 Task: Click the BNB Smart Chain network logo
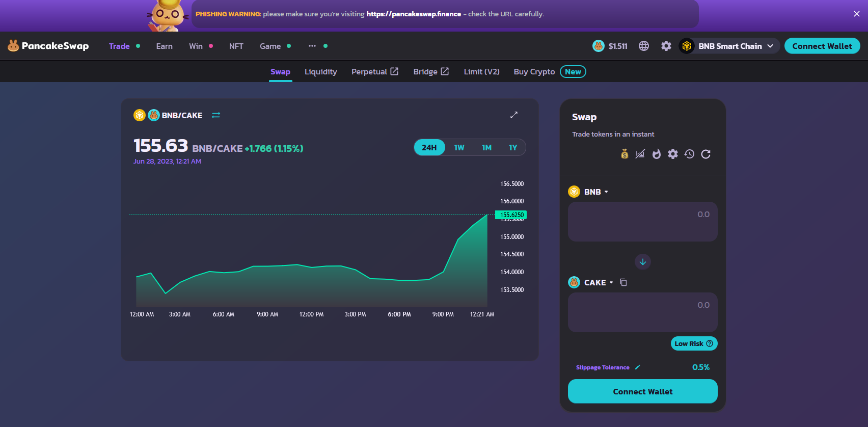pos(687,46)
